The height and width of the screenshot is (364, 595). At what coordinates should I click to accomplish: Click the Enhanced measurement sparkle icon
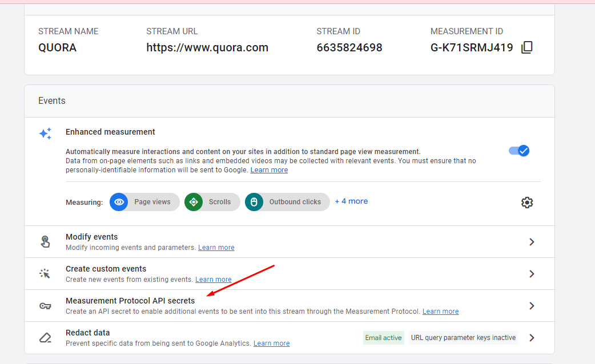[x=45, y=134]
